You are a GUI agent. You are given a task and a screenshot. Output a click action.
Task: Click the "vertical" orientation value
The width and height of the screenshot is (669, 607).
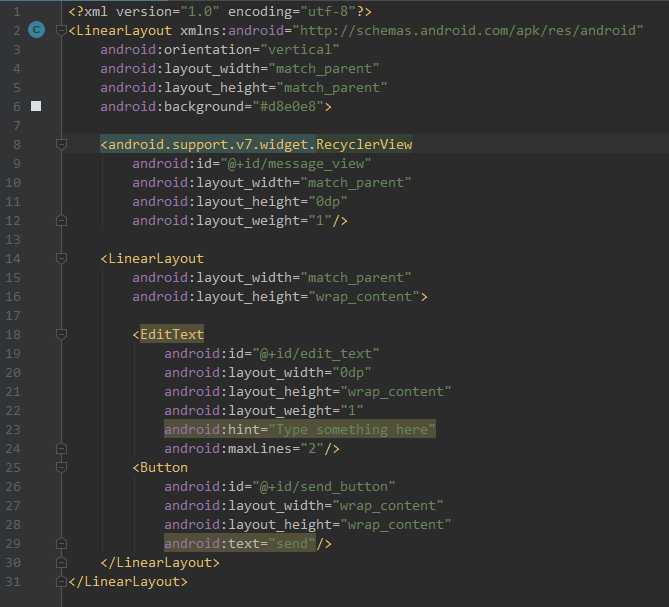[300, 49]
